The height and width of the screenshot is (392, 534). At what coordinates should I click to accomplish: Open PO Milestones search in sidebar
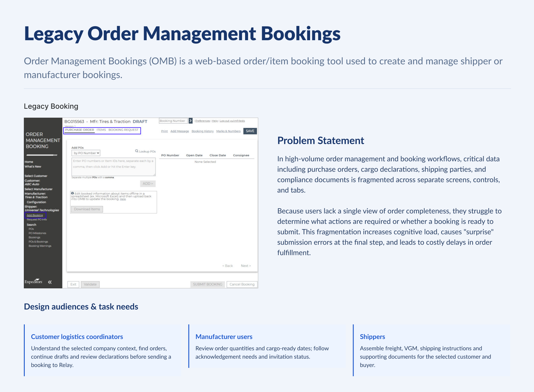(37, 233)
